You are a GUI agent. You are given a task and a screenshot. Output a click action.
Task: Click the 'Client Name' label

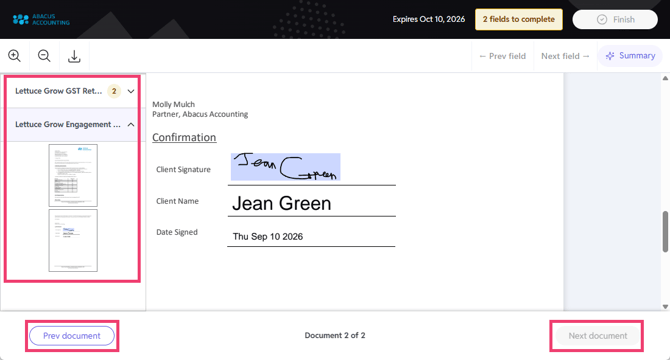pos(177,201)
